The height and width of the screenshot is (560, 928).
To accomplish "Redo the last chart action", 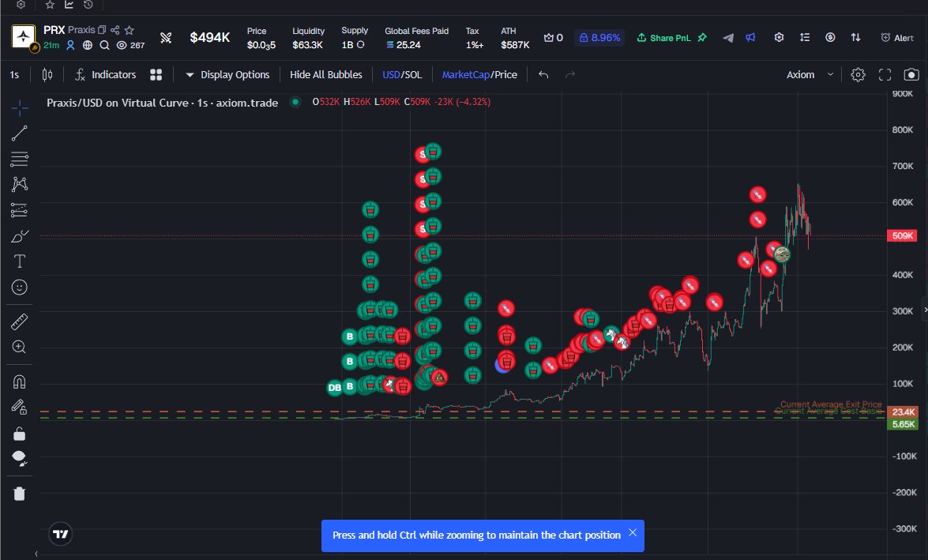I will coord(570,74).
